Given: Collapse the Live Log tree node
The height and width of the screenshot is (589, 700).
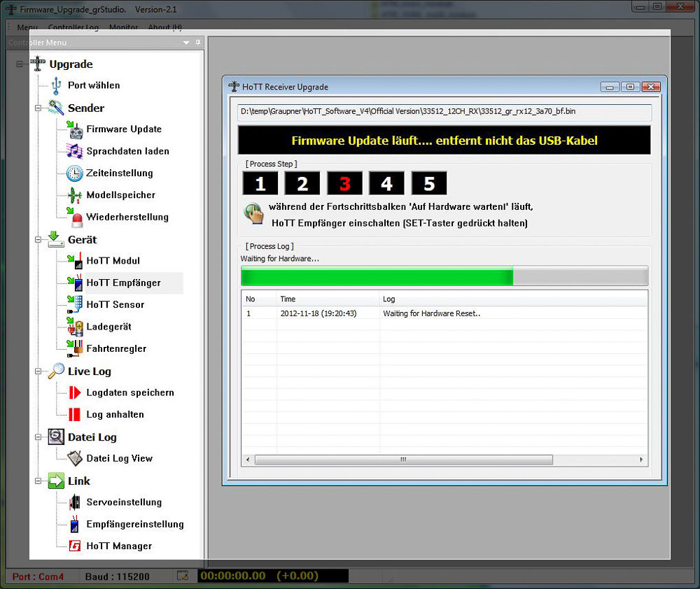Looking at the screenshot, I should [x=38, y=371].
